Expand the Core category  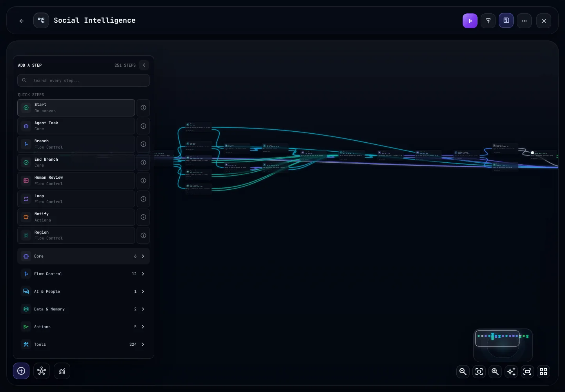pyautogui.click(x=84, y=256)
